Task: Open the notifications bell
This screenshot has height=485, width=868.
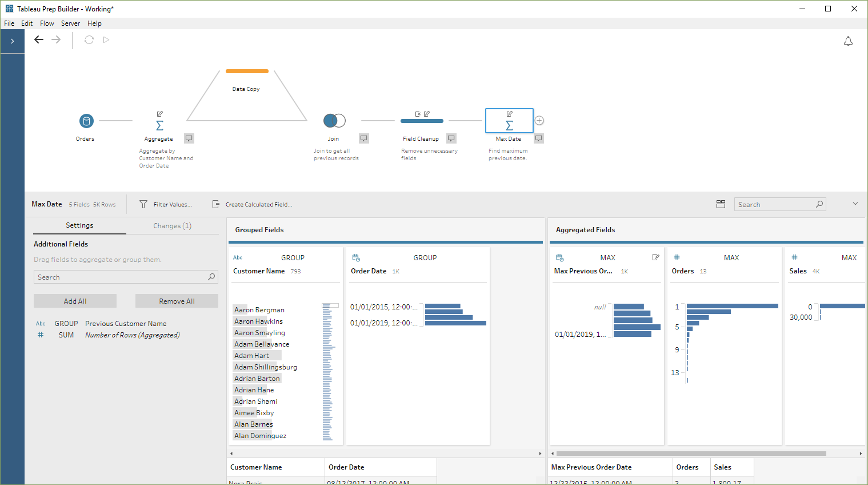Action: (x=848, y=41)
